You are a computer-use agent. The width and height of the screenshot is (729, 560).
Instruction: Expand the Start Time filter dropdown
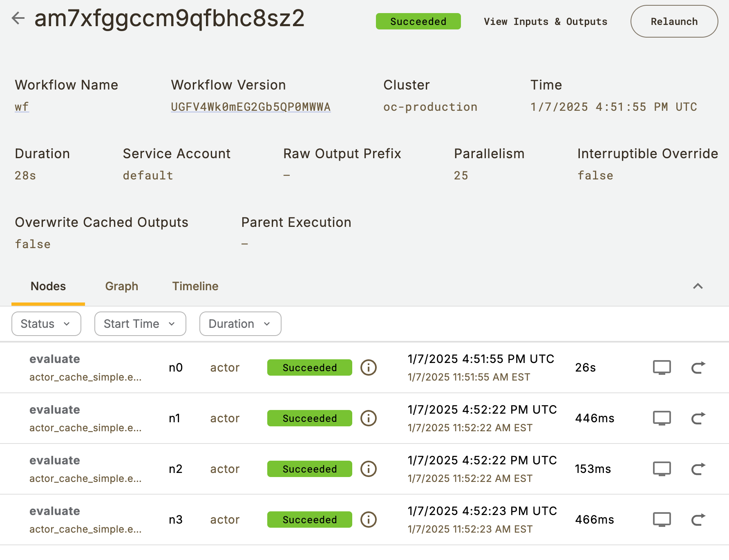pyautogui.click(x=140, y=324)
